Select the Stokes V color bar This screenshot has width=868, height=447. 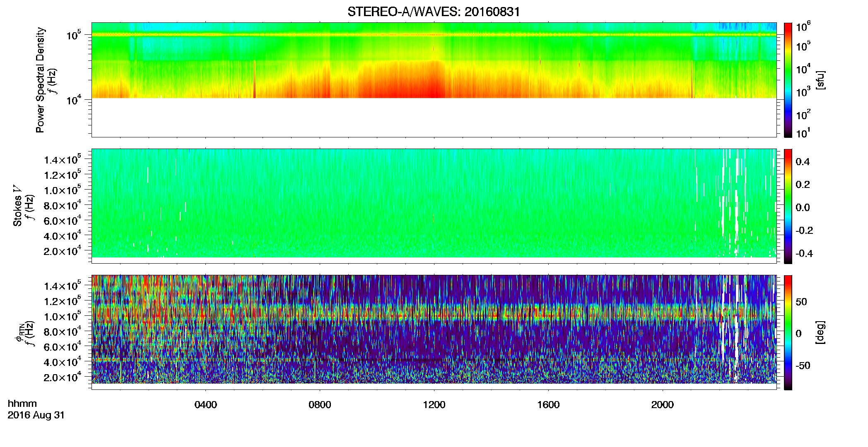[x=788, y=206]
